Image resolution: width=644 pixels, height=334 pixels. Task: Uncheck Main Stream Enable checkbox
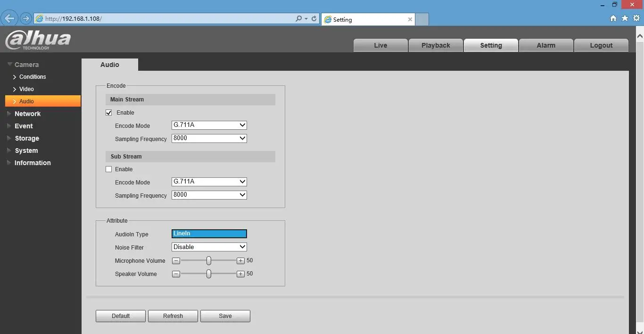pos(109,113)
